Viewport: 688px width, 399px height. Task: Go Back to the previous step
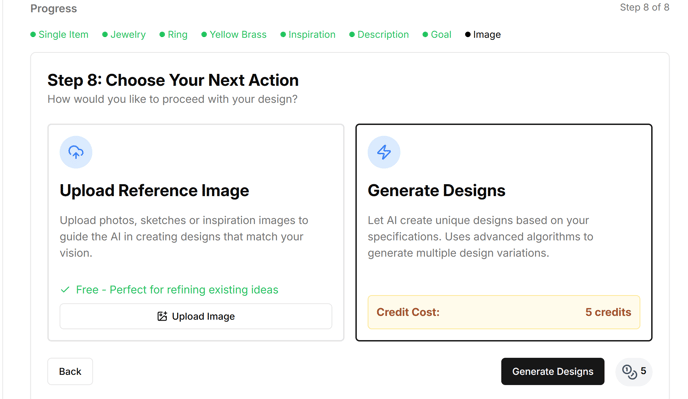pyautogui.click(x=70, y=371)
